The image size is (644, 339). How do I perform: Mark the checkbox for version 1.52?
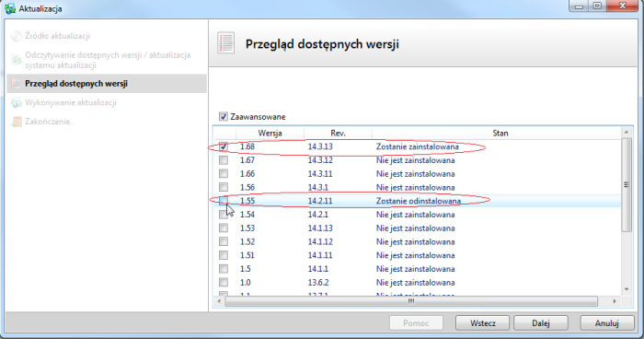[x=224, y=241]
